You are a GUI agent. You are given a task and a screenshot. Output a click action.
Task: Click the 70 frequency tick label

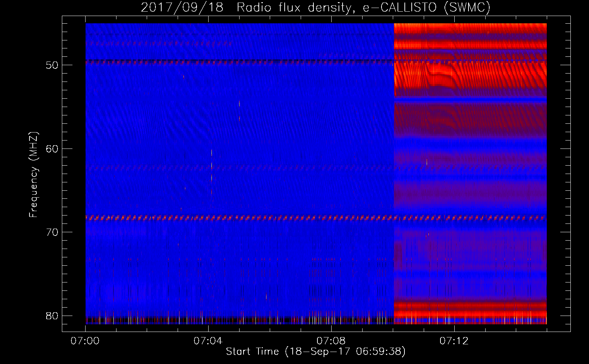point(52,232)
